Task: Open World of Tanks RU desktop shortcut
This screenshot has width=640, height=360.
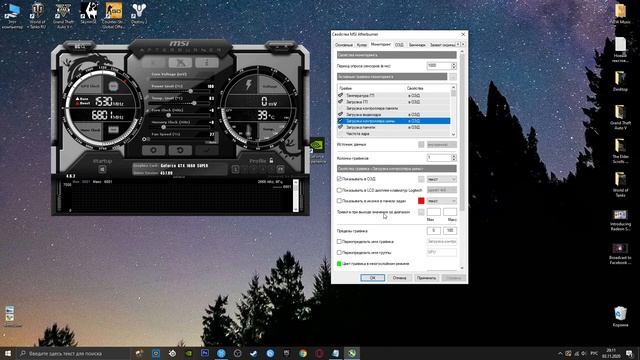Action: 38,15
